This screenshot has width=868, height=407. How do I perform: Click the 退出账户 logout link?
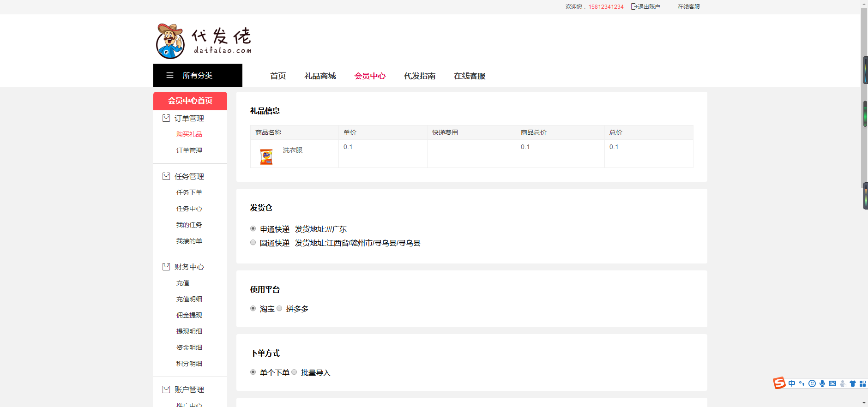[649, 6]
